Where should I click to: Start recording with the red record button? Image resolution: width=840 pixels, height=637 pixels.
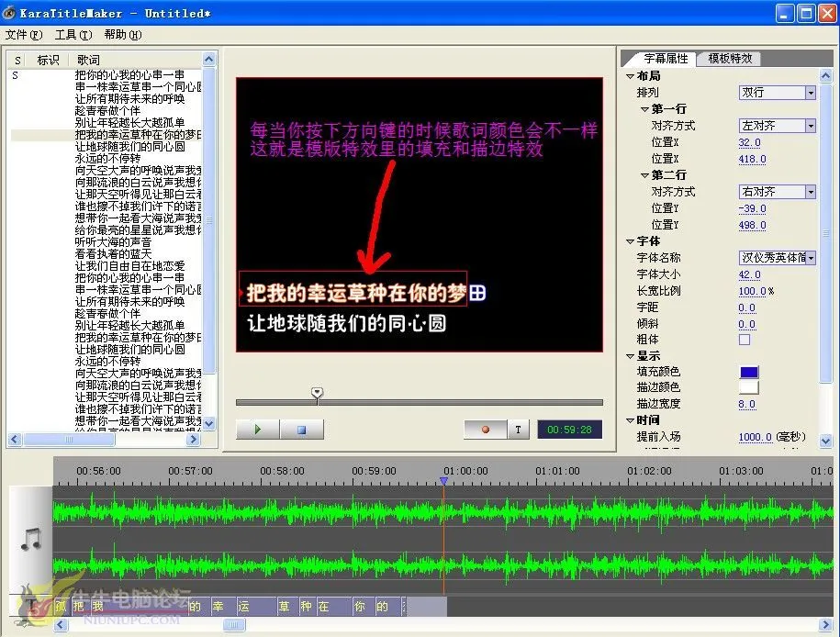[486, 429]
